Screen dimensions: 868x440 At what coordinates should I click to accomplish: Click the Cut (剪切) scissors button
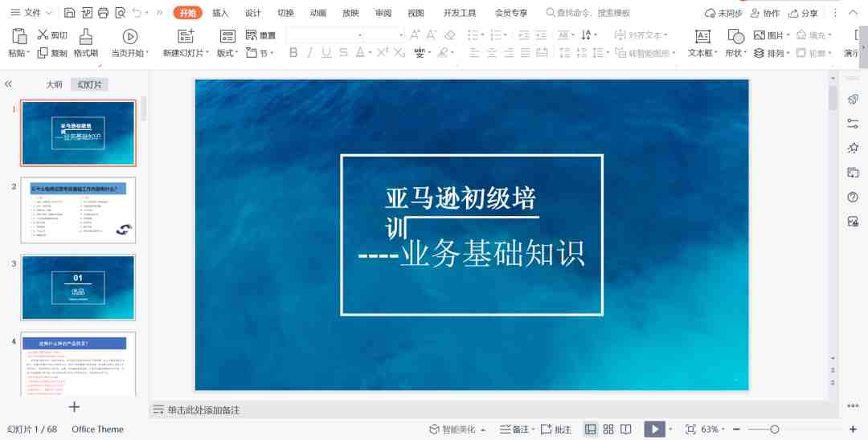click(x=52, y=35)
